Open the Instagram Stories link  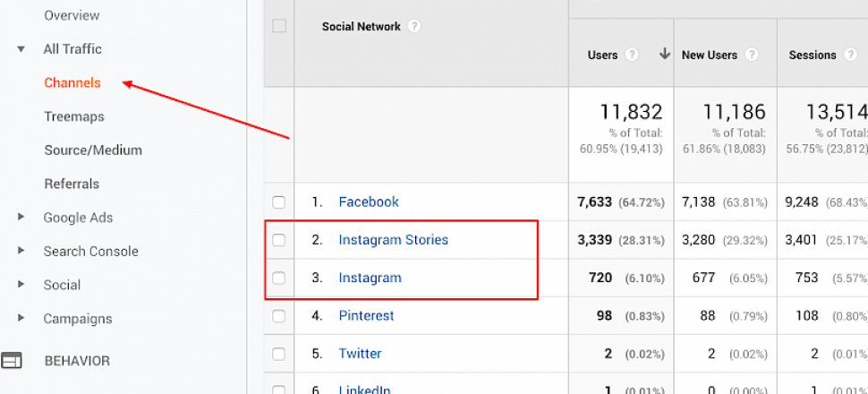394,240
